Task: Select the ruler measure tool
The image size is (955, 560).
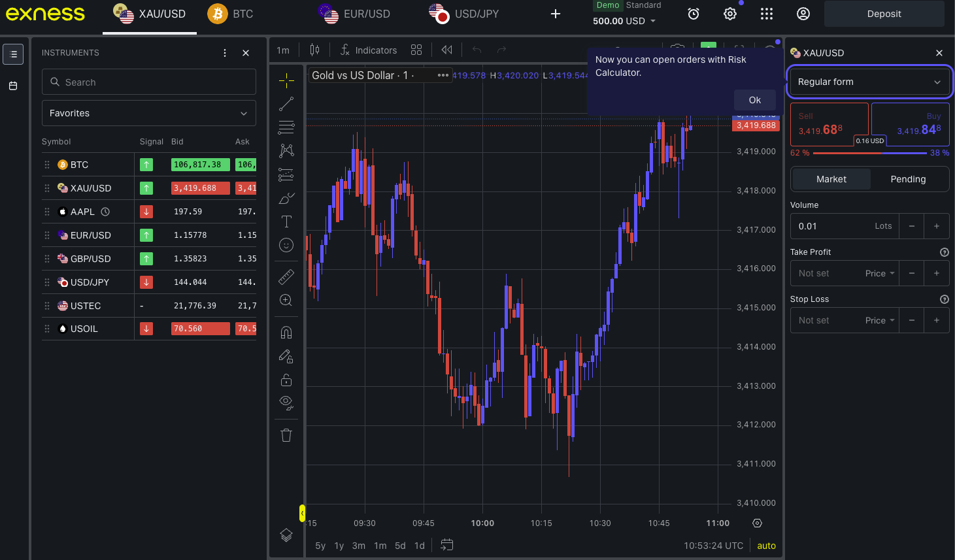Action: pyautogui.click(x=286, y=277)
